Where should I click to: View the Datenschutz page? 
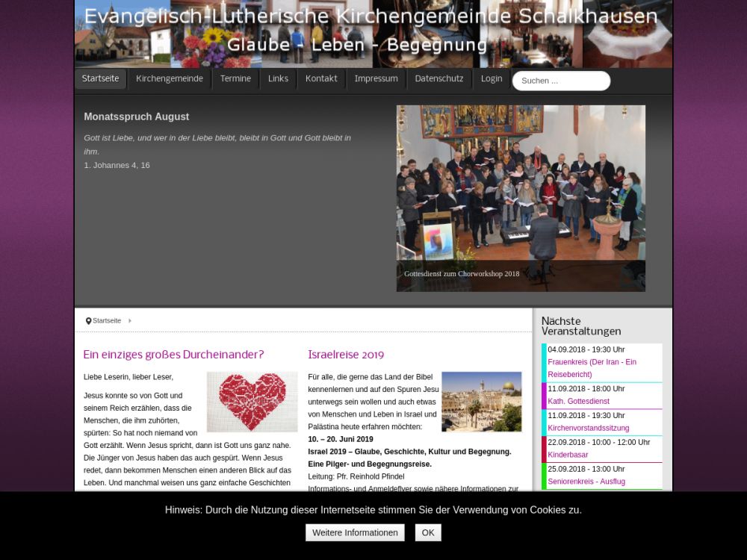tap(439, 79)
